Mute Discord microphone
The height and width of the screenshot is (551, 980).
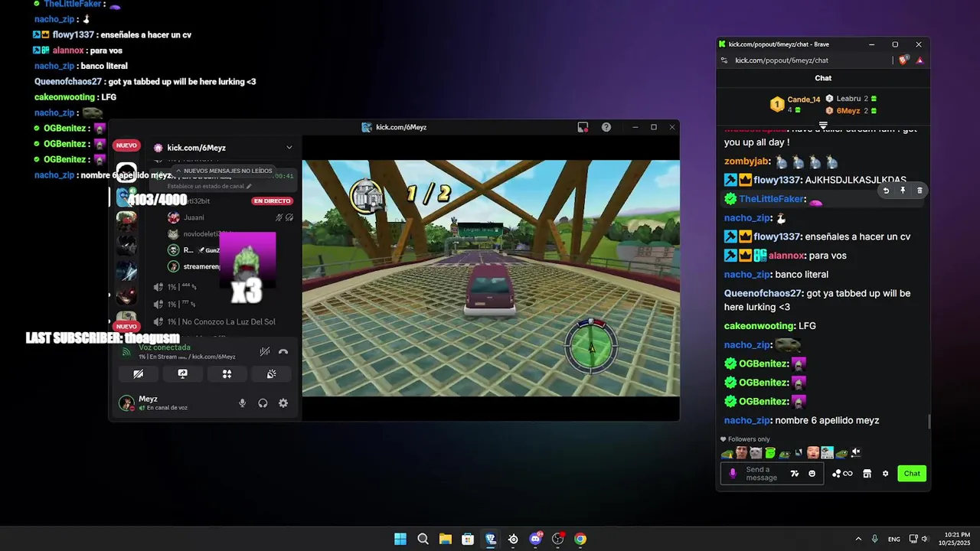click(x=242, y=403)
